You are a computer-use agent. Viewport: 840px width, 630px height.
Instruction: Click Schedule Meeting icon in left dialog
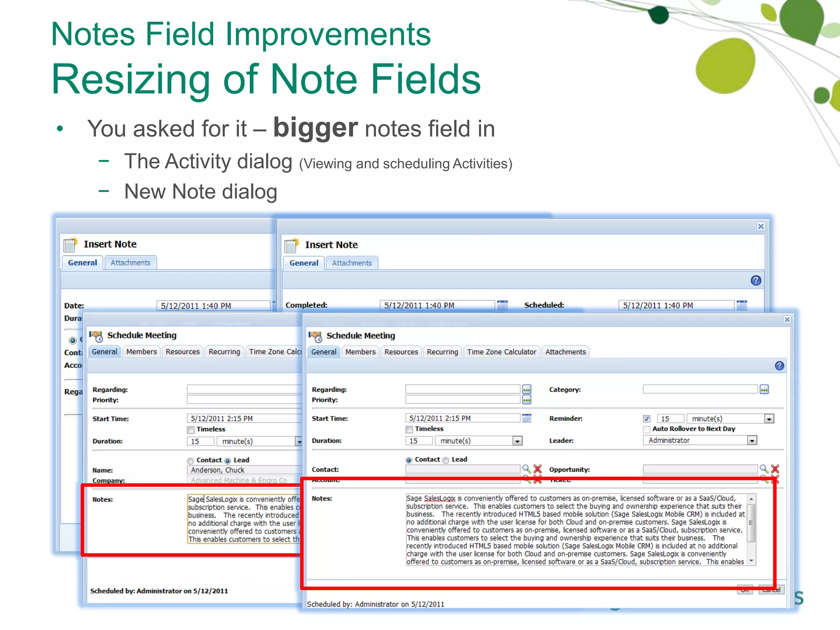click(x=96, y=336)
